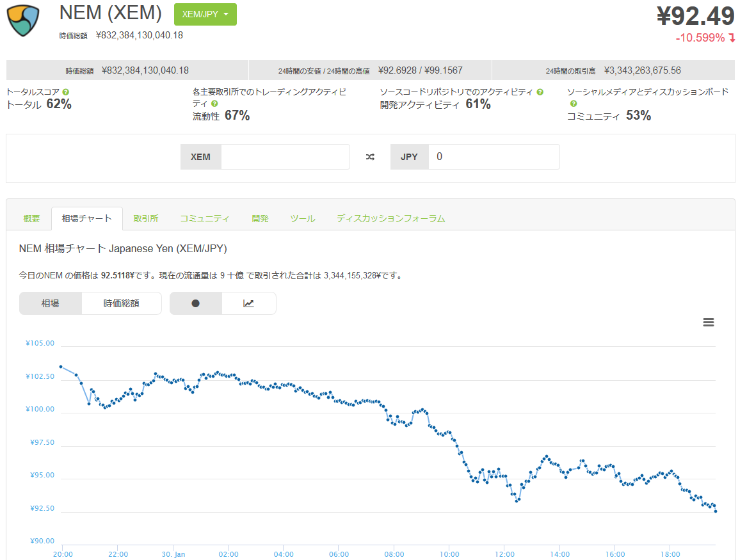
Task: Click the NEM (XEM) page title
Action: tap(111, 13)
